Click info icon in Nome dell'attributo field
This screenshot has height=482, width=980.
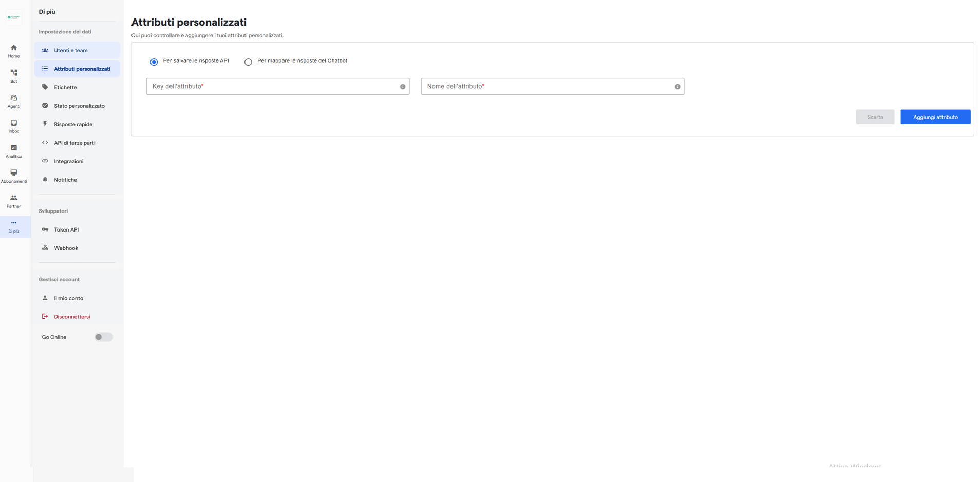(x=677, y=87)
